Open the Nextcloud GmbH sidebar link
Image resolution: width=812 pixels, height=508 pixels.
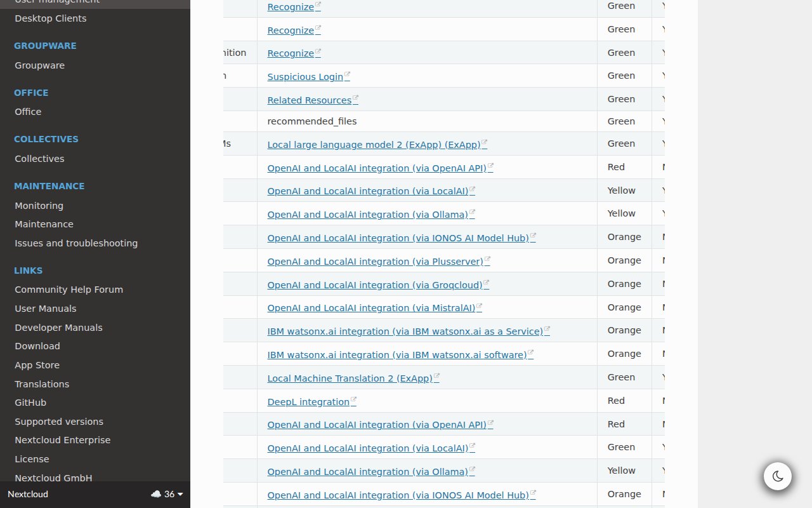click(53, 478)
